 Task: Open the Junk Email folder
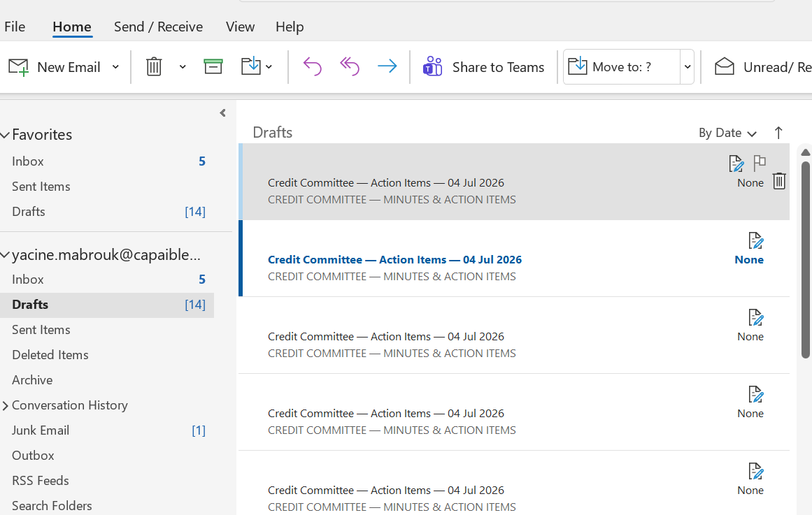pos(107,430)
